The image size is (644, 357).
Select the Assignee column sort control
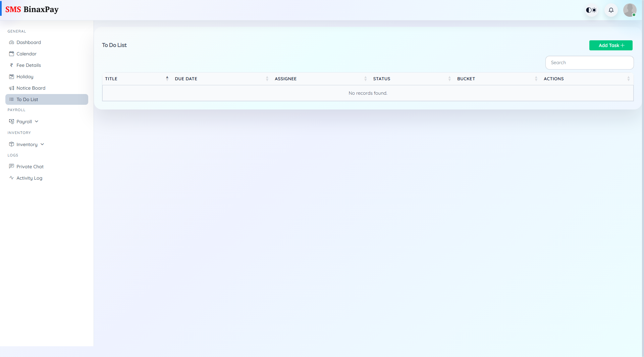coord(366,78)
